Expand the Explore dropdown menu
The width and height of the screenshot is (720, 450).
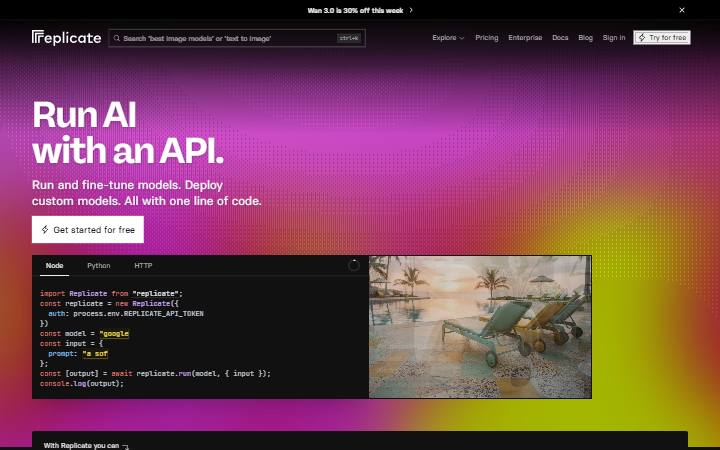(x=448, y=38)
